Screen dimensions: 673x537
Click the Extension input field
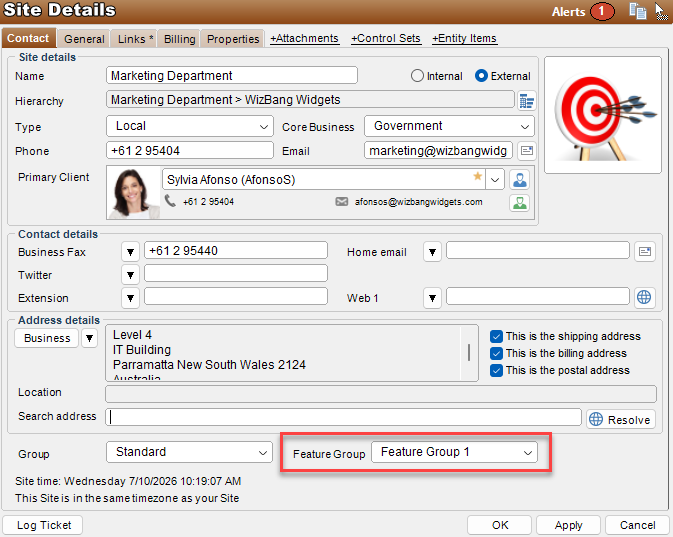tap(236, 297)
